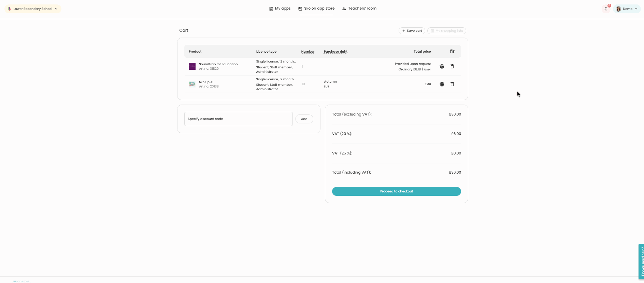Click the Purchase right column header
Screen dimensions: 644x283
point(335,52)
